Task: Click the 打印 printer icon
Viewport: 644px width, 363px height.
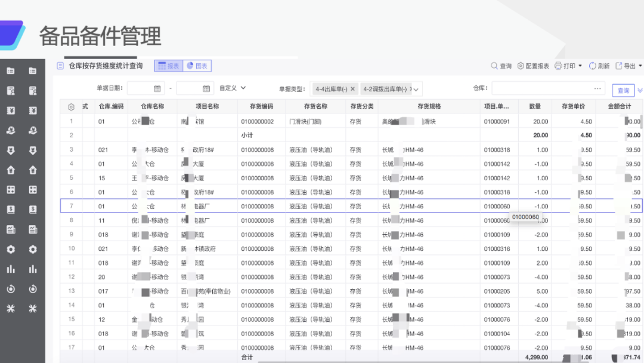Action: (x=558, y=66)
